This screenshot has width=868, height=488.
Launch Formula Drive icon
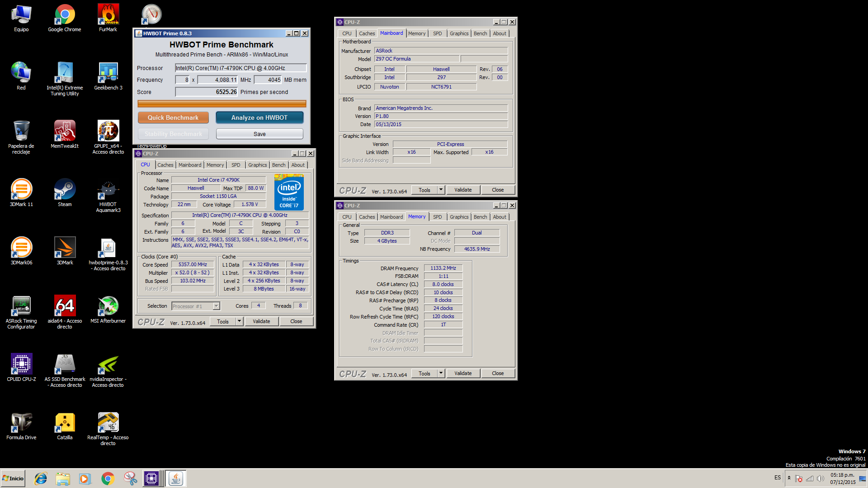tap(21, 426)
